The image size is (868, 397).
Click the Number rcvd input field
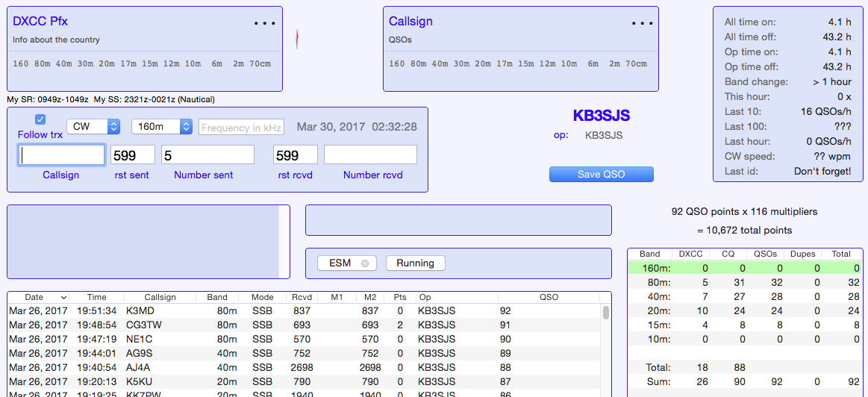pos(370,155)
